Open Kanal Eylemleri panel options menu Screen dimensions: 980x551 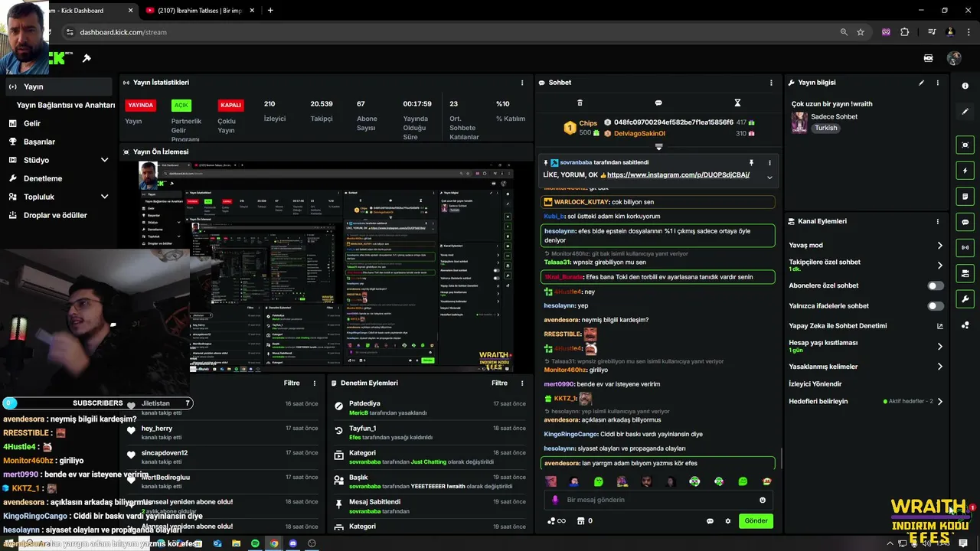tap(937, 221)
